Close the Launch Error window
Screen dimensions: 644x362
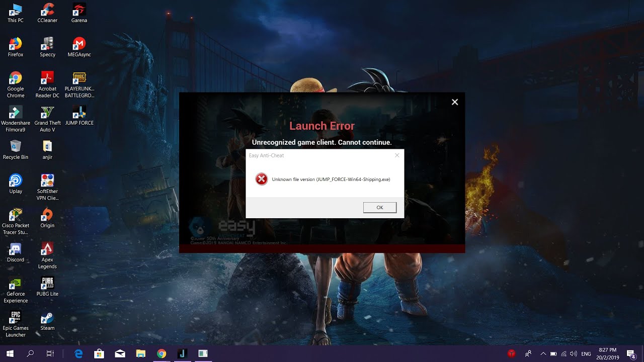point(455,102)
